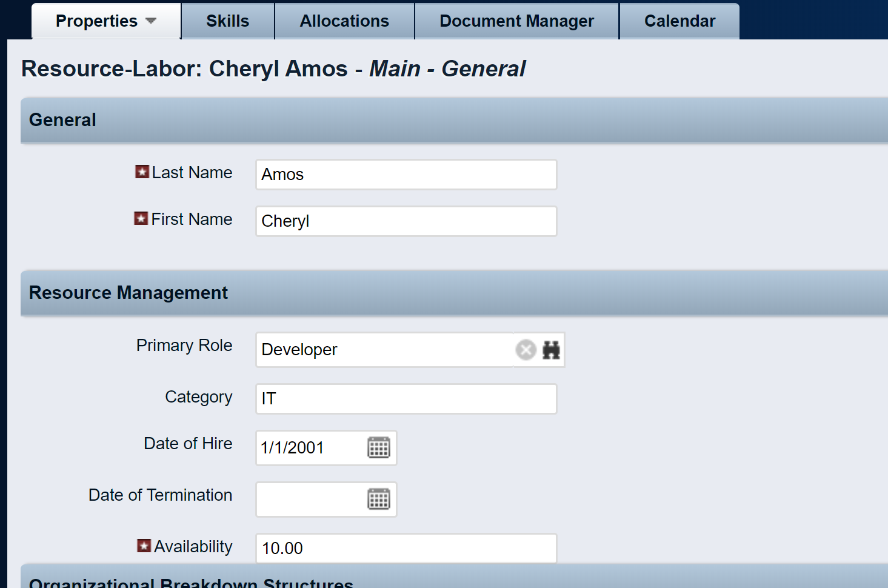Screen dimensions: 888x588
Task: Switch to the Skills tab
Action: pos(228,21)
